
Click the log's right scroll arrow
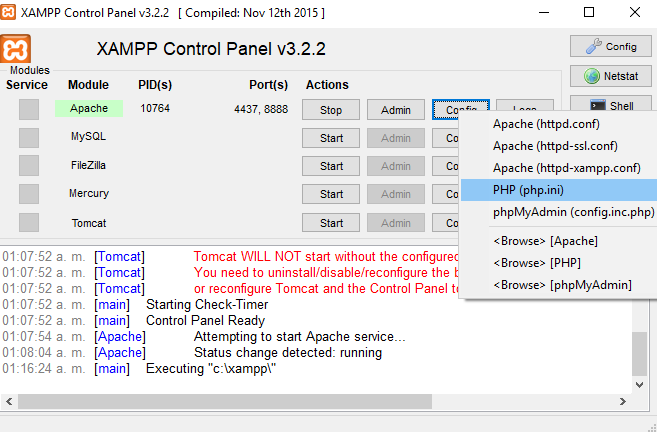coord(623,401)
